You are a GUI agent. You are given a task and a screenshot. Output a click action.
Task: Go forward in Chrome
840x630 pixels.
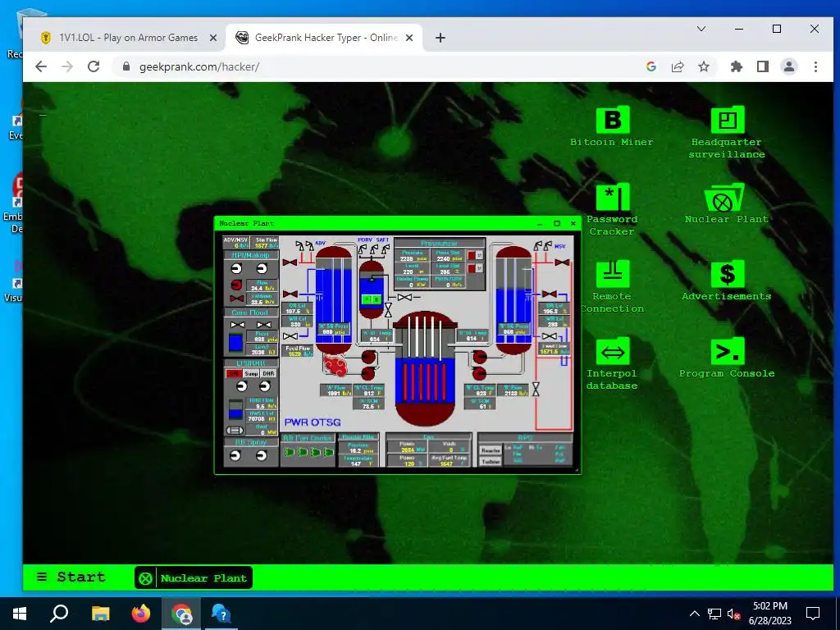(x=67, y=66)
